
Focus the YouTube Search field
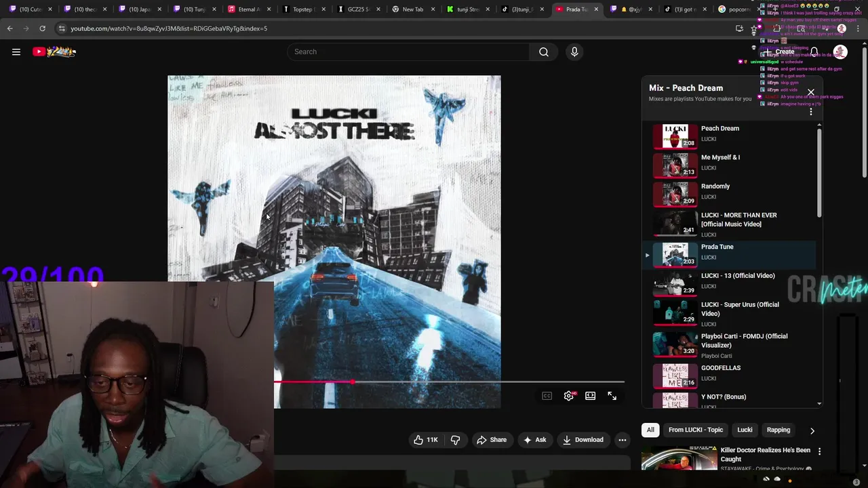[408, 52]
